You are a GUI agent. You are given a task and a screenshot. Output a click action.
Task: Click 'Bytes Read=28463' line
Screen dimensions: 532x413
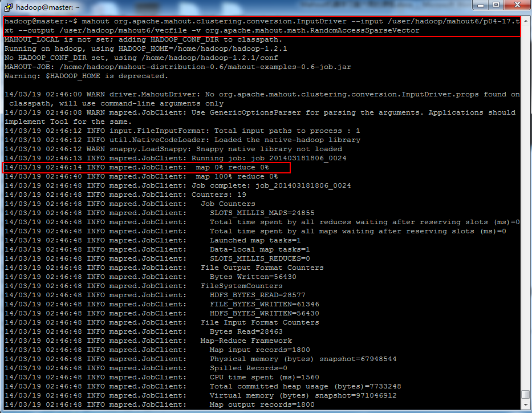point(246,332)
